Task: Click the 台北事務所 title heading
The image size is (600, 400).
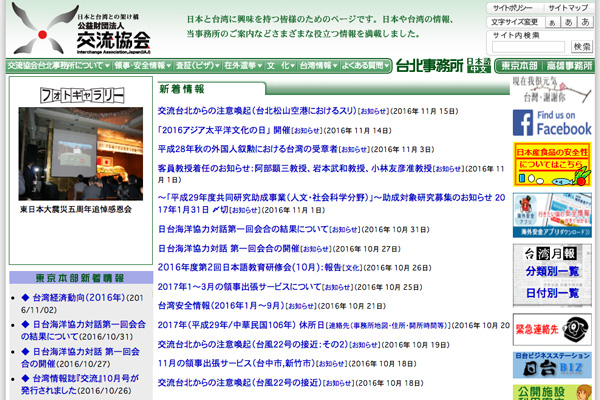Action: coord(429,66)
